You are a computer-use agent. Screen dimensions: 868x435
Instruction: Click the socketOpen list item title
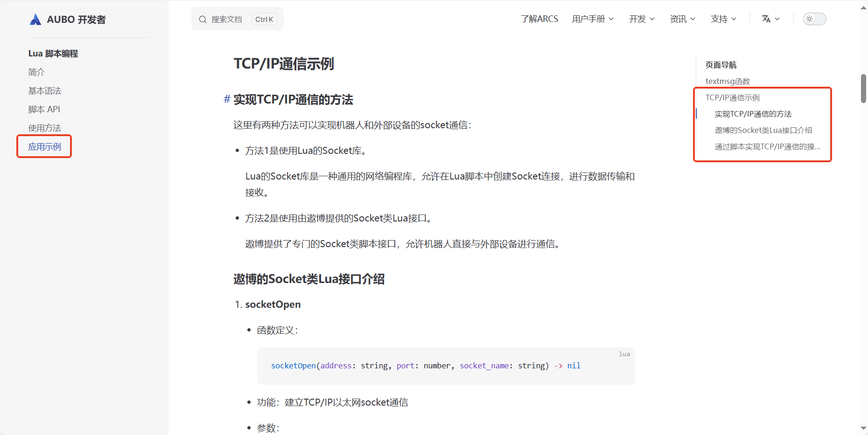pyautogui.click(x=273, y=304)
